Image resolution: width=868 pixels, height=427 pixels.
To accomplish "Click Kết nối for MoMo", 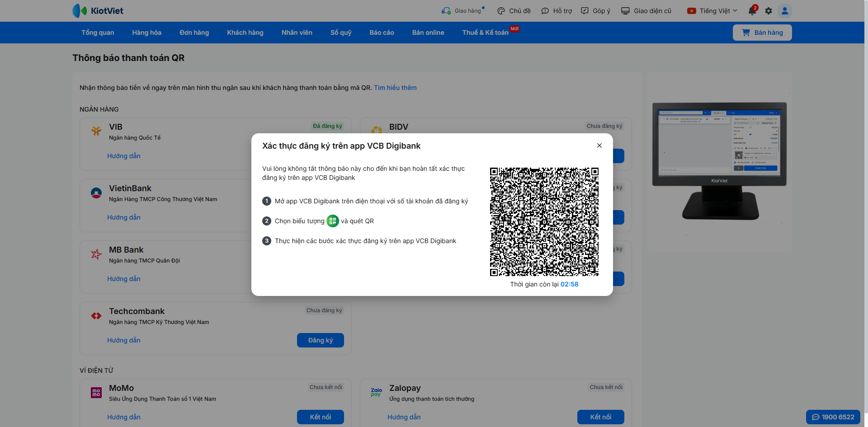I will (321, 417).
